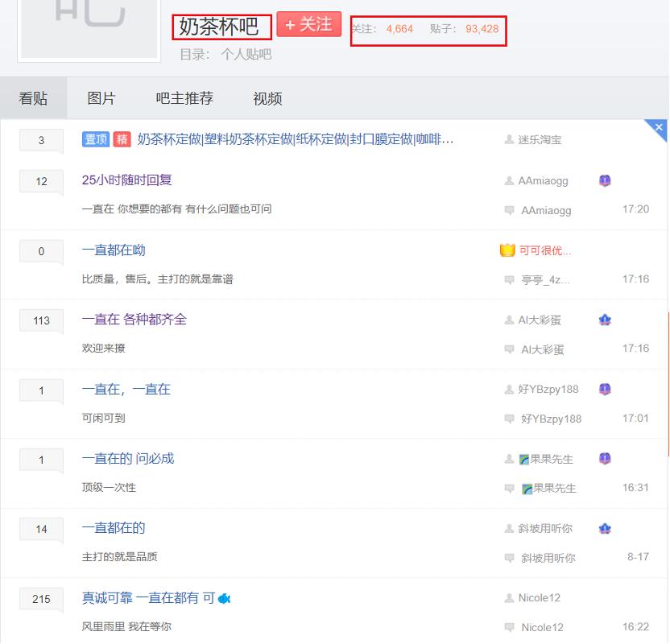Click excerpt 主打的就是品质

pyautogui.click(x=120, y=556)
